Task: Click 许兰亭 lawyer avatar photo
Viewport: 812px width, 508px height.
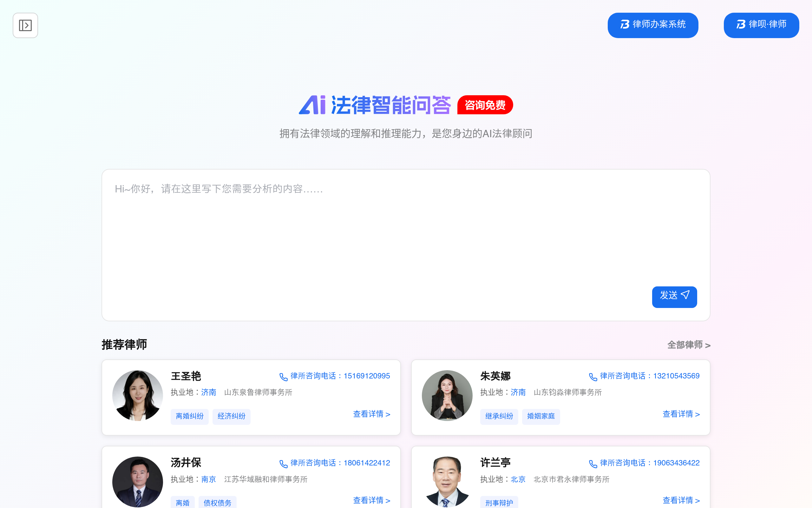Action: pos(447,482)
